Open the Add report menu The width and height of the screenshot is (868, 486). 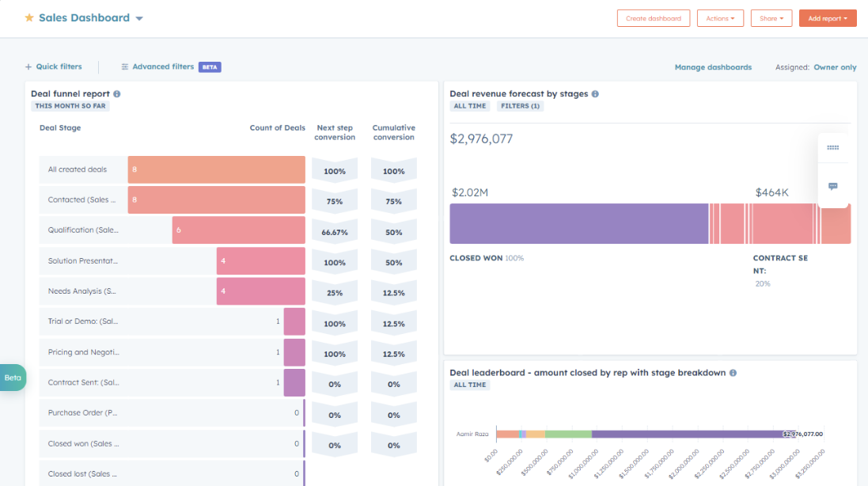828,17
